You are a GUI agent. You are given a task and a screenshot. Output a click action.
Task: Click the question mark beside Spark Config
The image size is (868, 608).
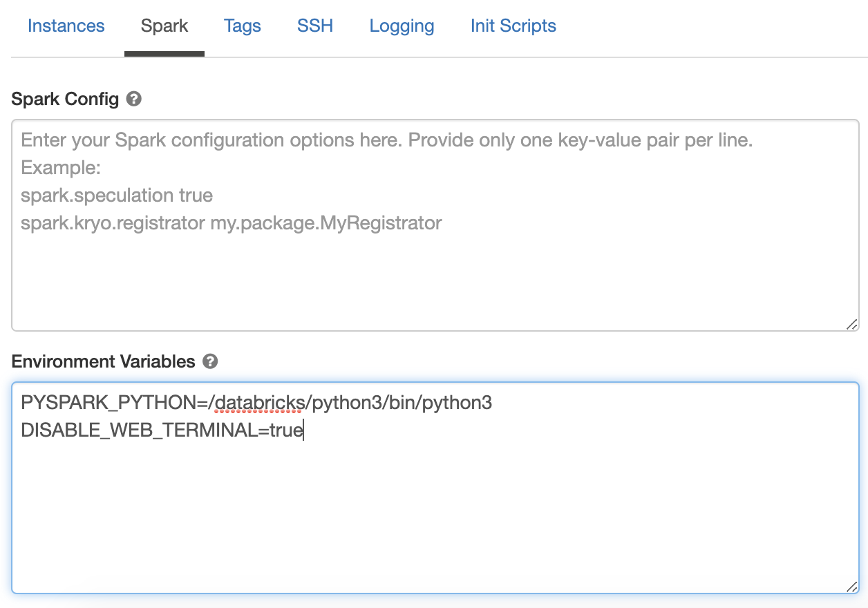(132, 99)
